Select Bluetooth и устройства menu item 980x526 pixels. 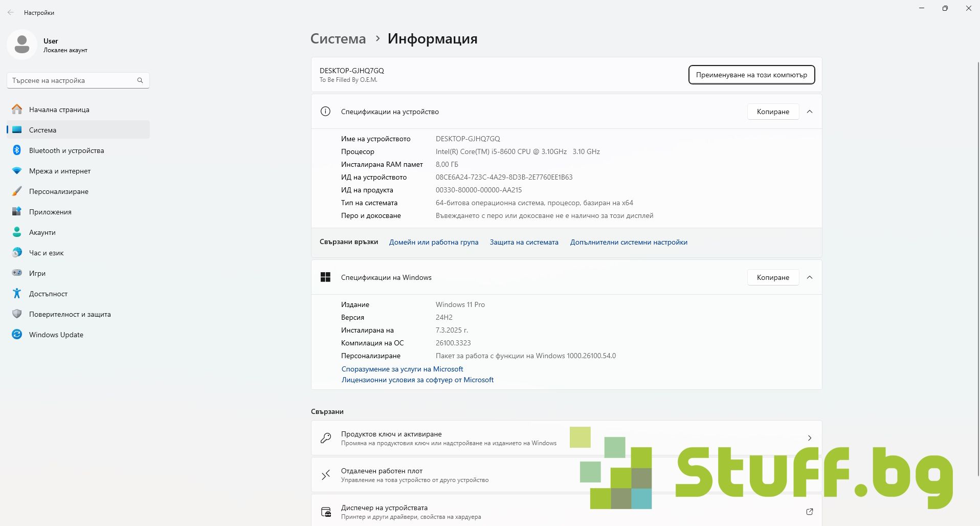(x=78, y=150)
